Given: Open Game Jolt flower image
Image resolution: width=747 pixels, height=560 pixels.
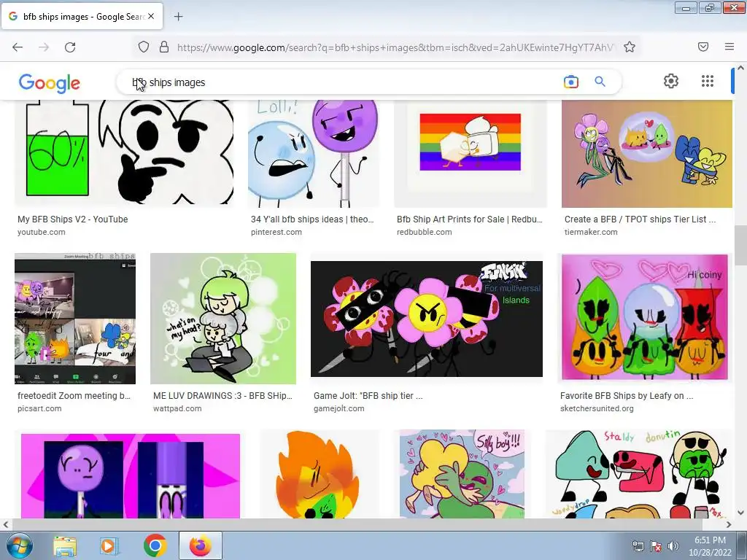Looking at the screenshot, I should pyautogui.click(x=426, y=319).
